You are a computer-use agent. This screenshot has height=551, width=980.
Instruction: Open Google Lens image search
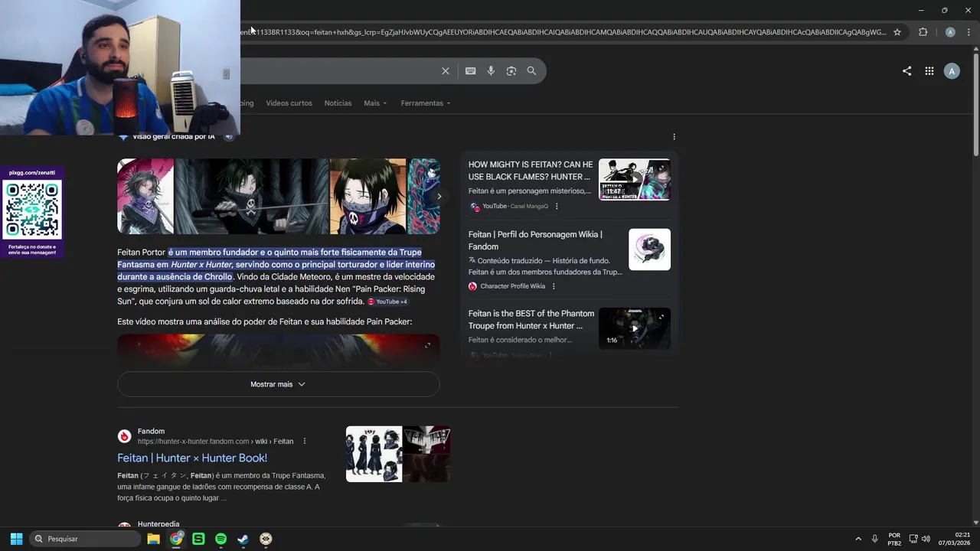tap(511, 71)
